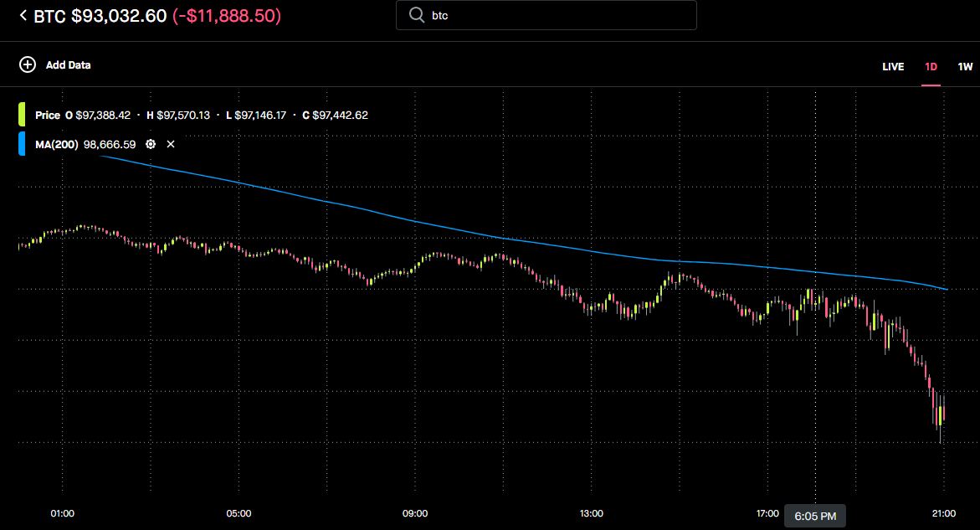Select the 1D timeframe tab
Screen dimensions: 980x530
[x=931, y=67]
